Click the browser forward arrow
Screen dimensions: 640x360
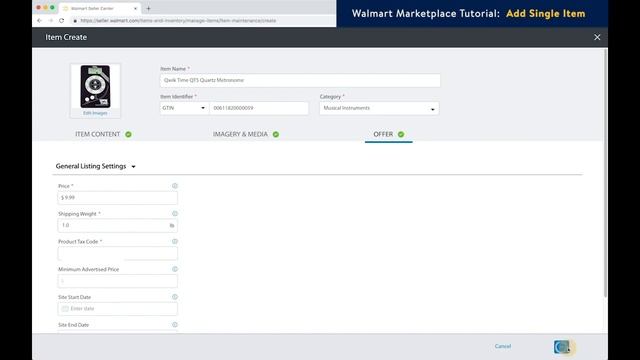(x=51, y=20)
